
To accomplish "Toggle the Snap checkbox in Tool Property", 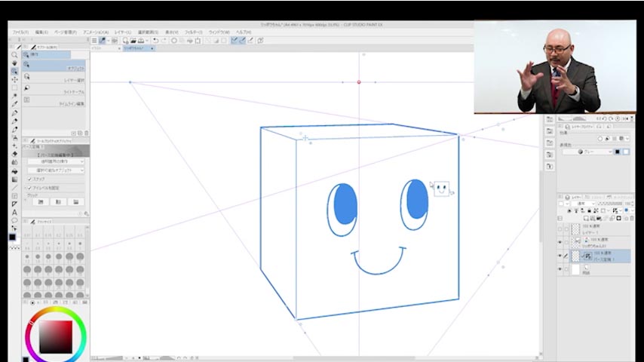I will click(x=29, y=179).
